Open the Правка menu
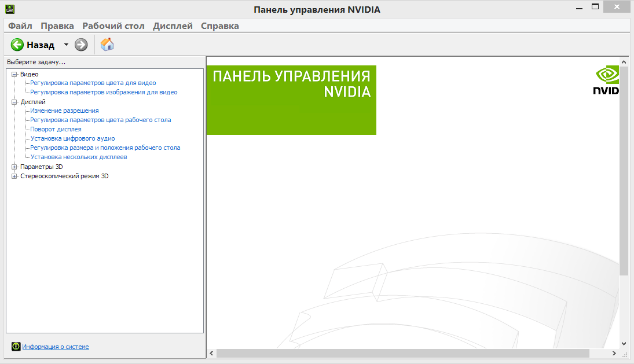Image resolution: width=634 pixels, height=364 pixels. click(x=57, y=26)
